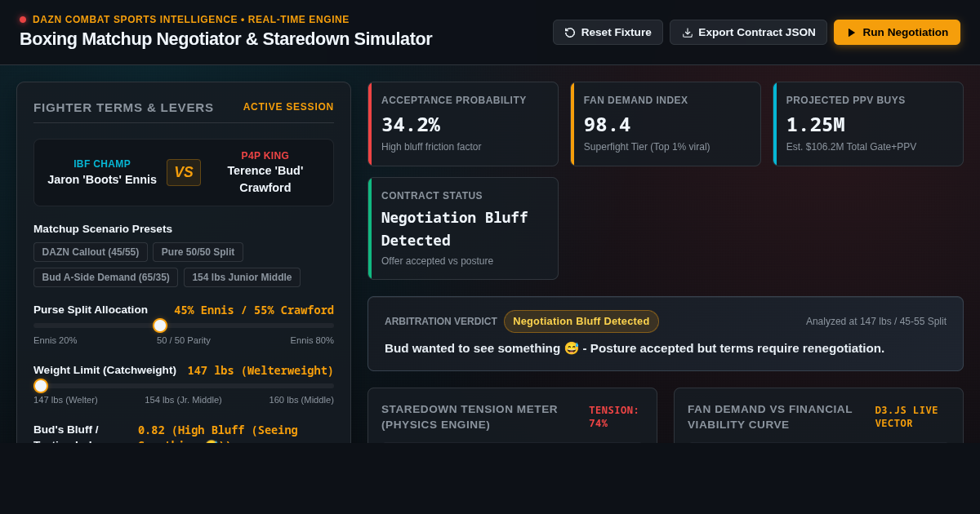Click the ARBITRATION VERDICT label
This screenshot has width=980, height=514.
click(x=441, y=321)
